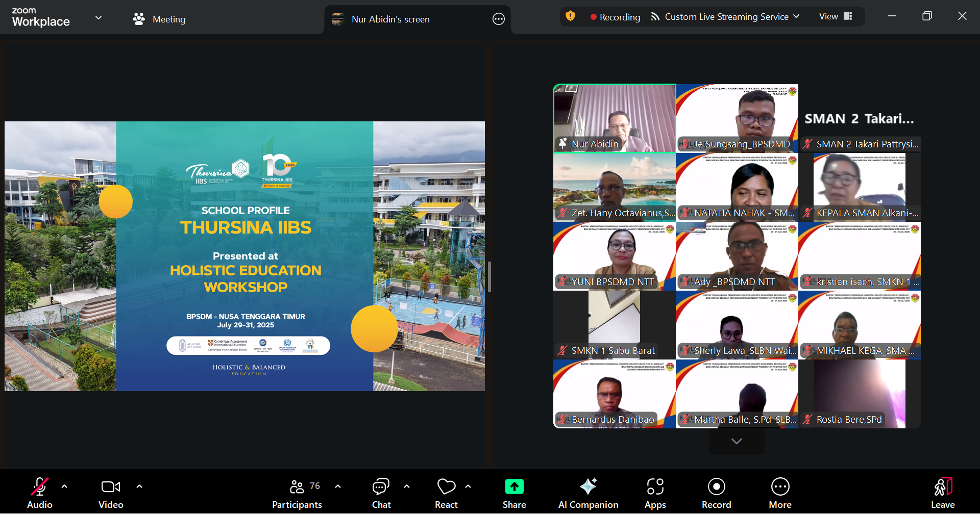980x514 pixels.
Task: Open the Chat panel
Action: pyautogui.click(x=381, y=493)
